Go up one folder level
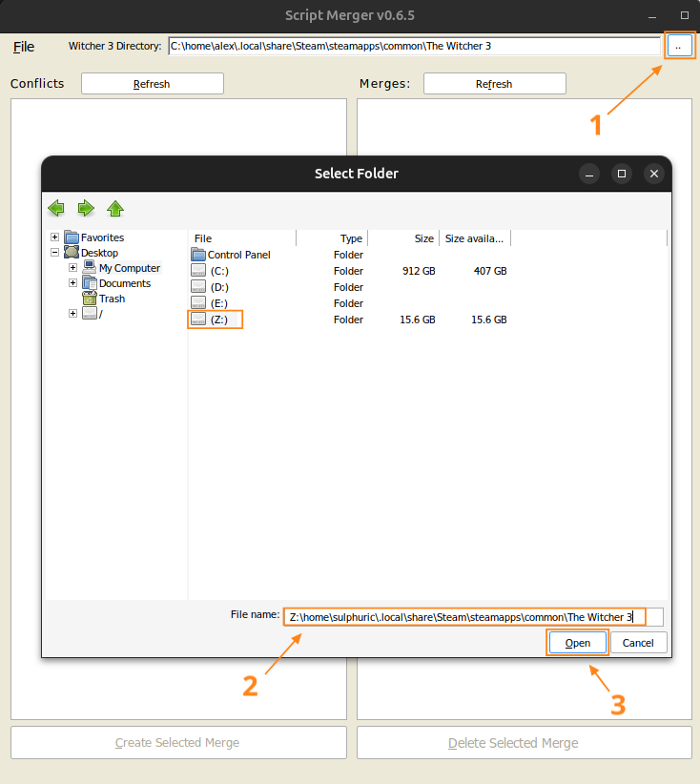Viewport: 700px width, 784px height. pos(115,208)
